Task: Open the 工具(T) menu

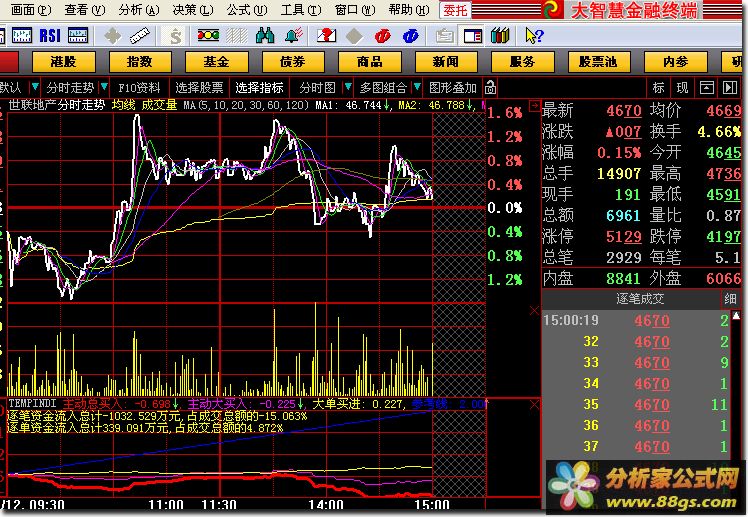Action: pos(301,10)
